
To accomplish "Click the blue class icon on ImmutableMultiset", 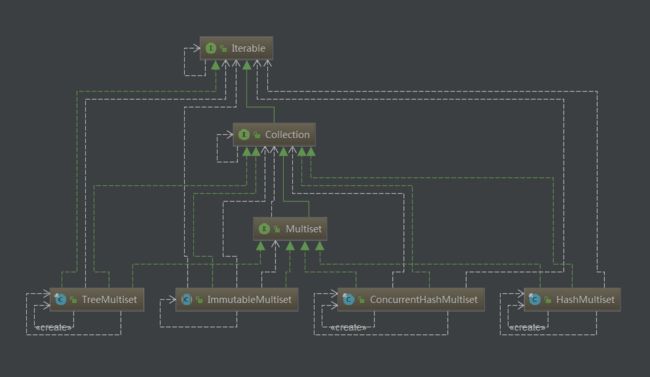I will coord(187,299).
